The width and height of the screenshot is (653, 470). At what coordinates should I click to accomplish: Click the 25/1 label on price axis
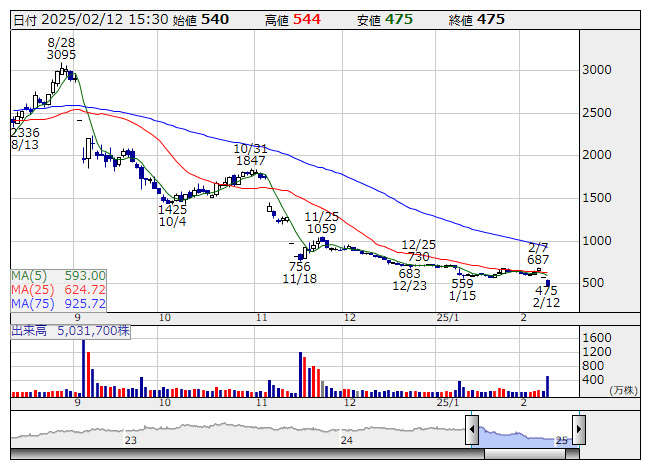click(448, 318)
